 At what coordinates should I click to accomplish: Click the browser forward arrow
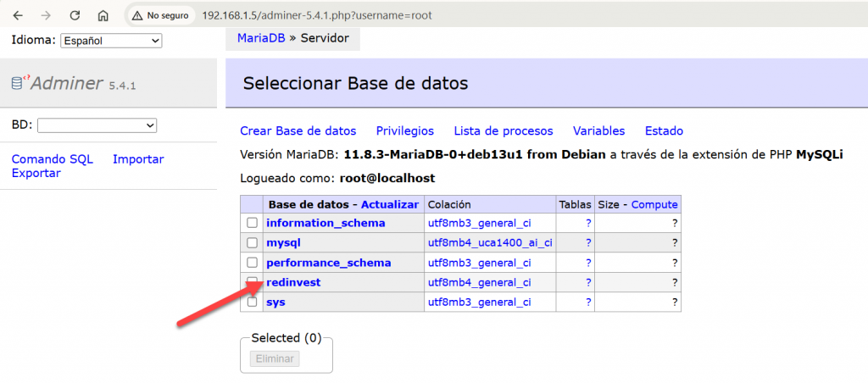(x=47, y=15)
